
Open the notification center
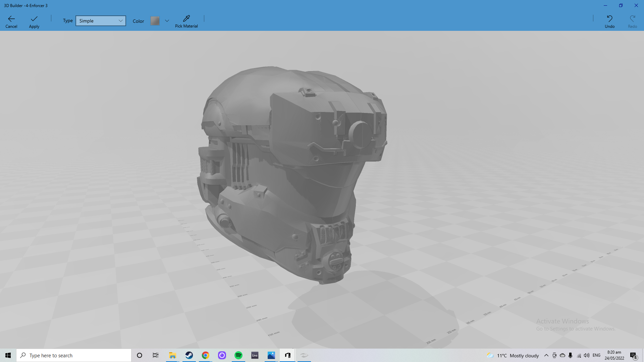(x=633, y=356)
